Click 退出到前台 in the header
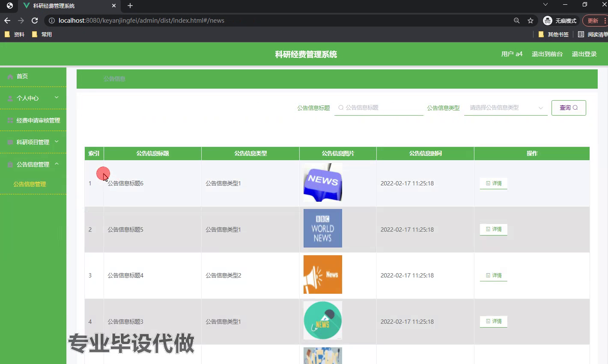This screenshot has width=608, height=364. point(547,54)
